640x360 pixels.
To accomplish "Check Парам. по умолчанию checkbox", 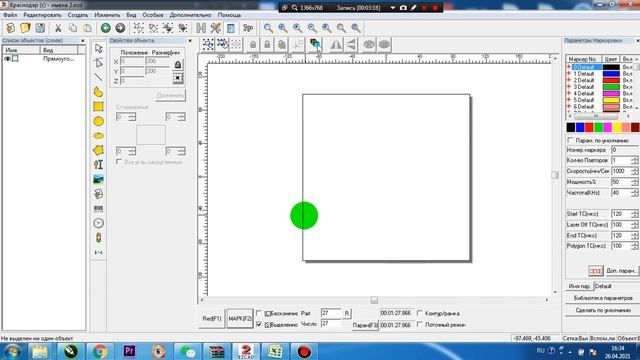I will (570, 140).
